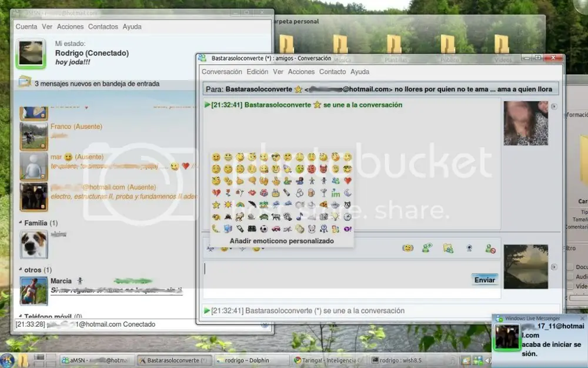Click Añadir emoticono personalizado
Viewport: 588px width, 368px height.
pyautogui.click(x=282, y=241)
